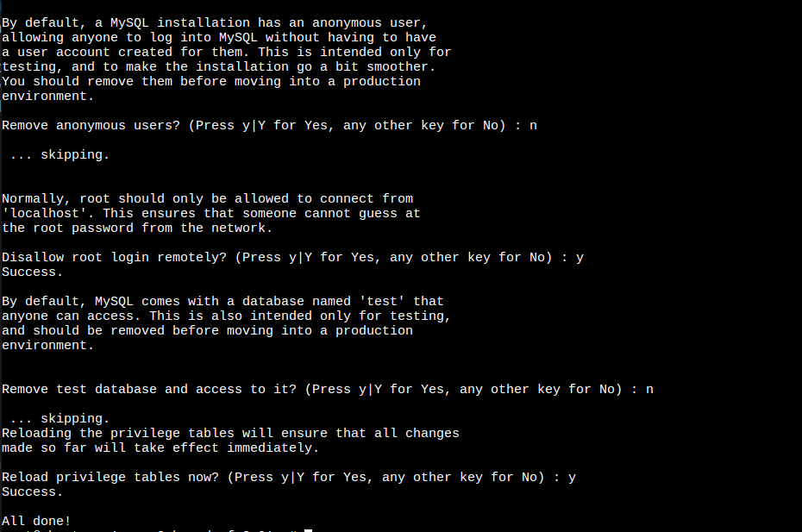The image size is (802, 532).
Task: Click the 'Success.' line below 'Disallow root login'
Action: [x=32, y=272]
